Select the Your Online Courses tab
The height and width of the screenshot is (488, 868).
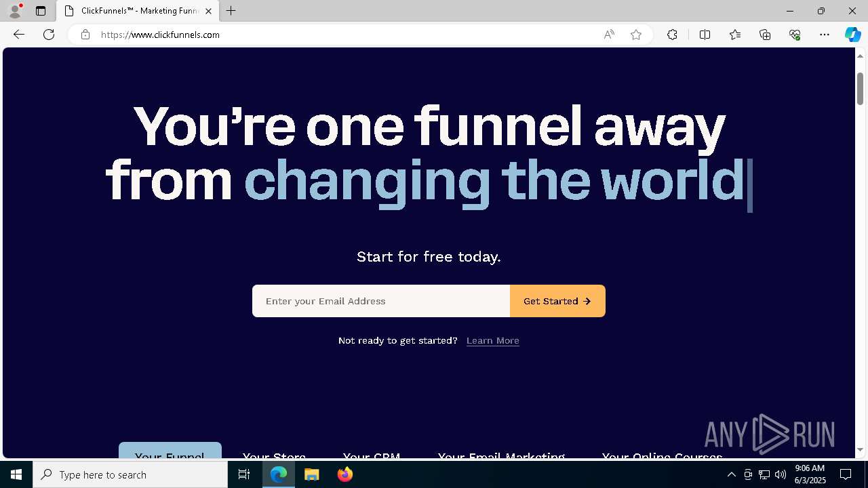(662, 456)
